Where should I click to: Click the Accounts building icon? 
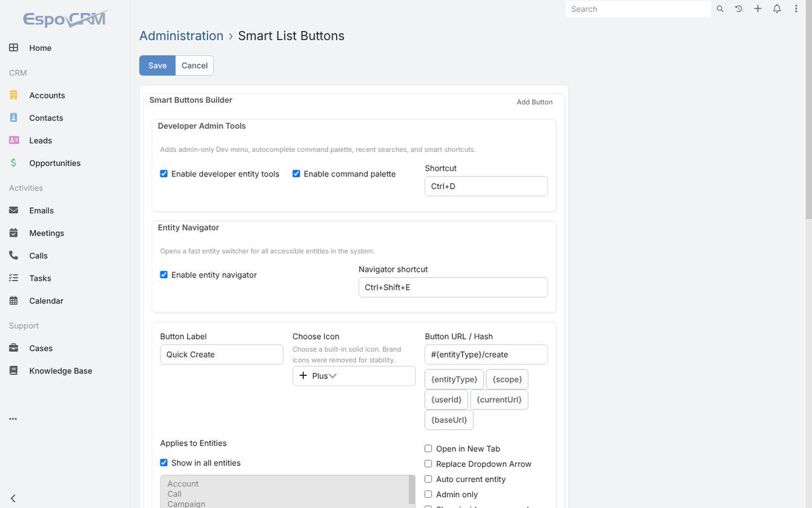coord(13,95)
